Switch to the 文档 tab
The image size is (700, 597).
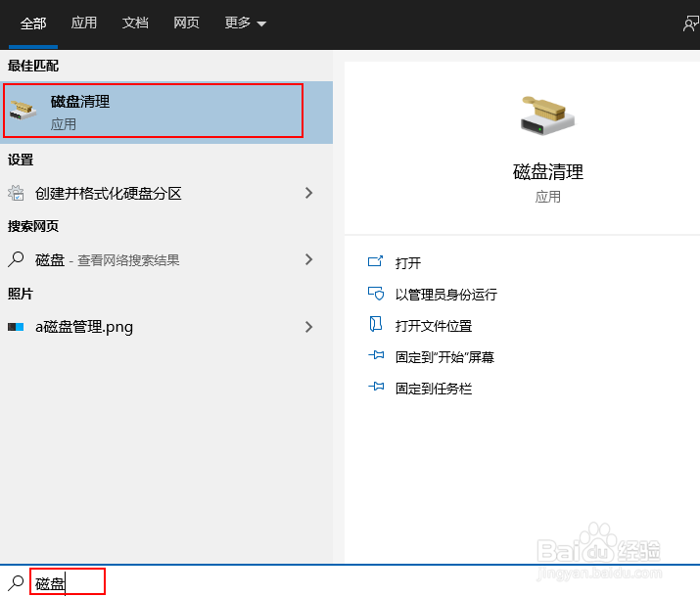pos(135,23)
